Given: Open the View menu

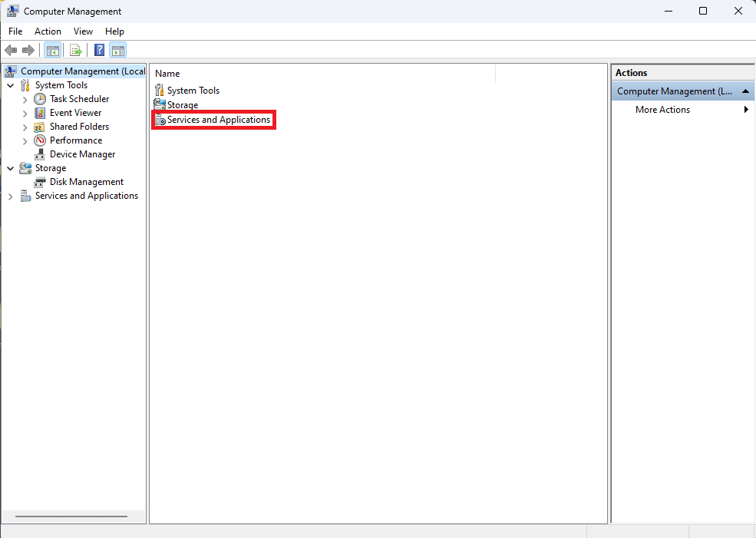Looking at the screenshot, I should coord(83,31).
